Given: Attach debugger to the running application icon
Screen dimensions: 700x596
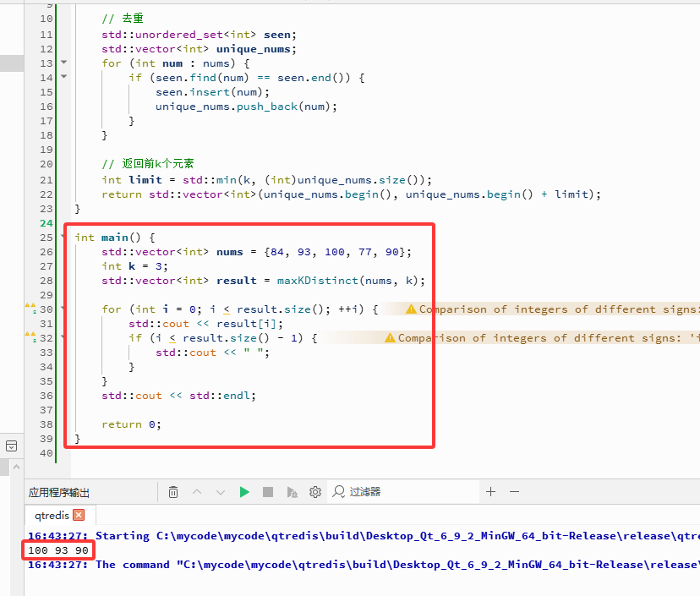Looking at the screenshot, I should [x=292, y=492].
